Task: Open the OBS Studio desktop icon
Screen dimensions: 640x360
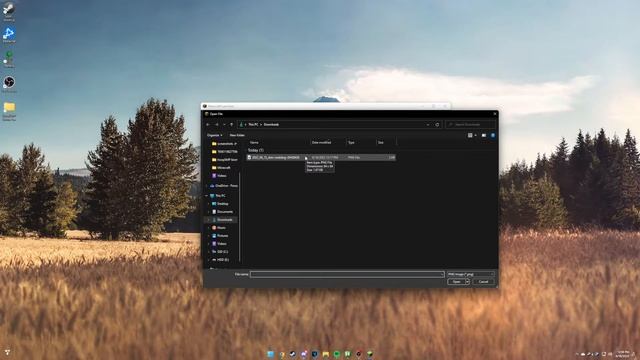Action: click(x=9, y=82)
